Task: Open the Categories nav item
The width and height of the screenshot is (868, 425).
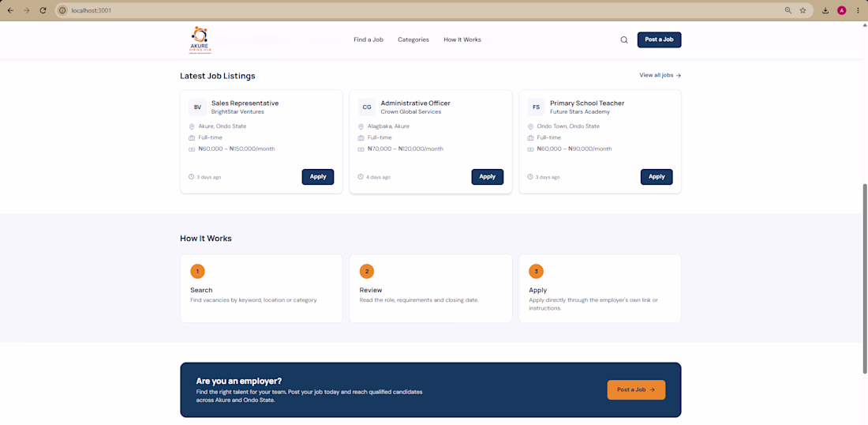Action: (x=413, y=40)
